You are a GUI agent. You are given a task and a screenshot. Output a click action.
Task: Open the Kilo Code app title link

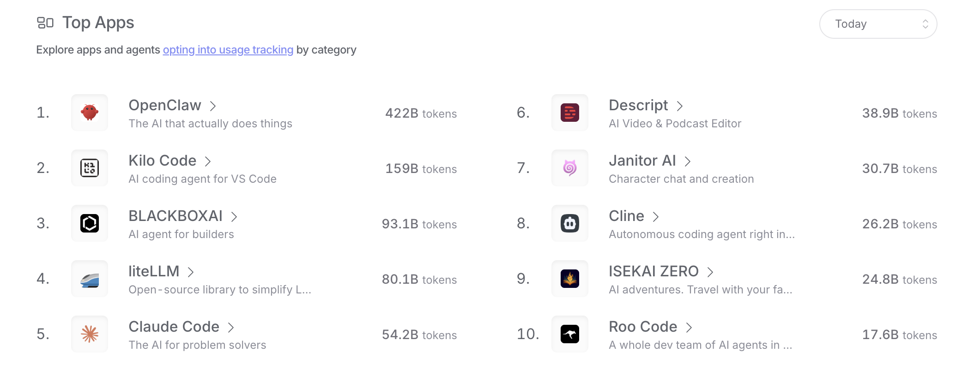[x=163, y=161]
